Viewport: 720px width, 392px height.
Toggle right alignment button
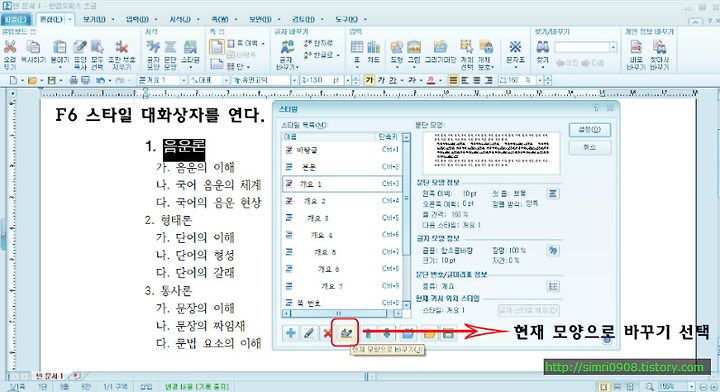click(x=489, y=80)
